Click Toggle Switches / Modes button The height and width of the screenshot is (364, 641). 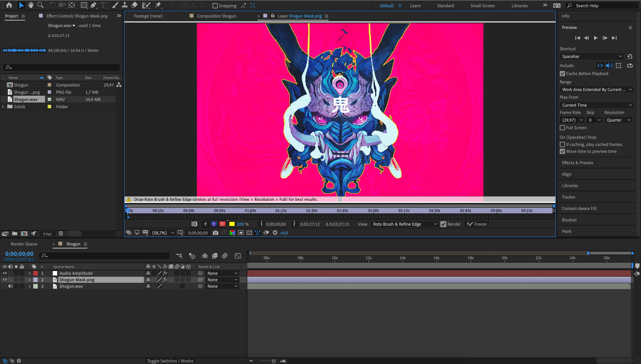tap(170, 361)
